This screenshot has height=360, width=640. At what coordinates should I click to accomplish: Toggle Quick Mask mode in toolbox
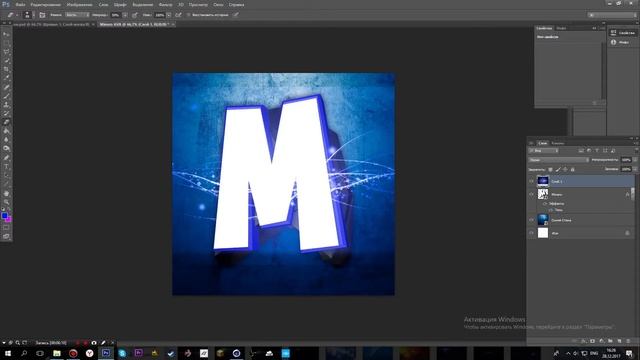click(6, 228)
